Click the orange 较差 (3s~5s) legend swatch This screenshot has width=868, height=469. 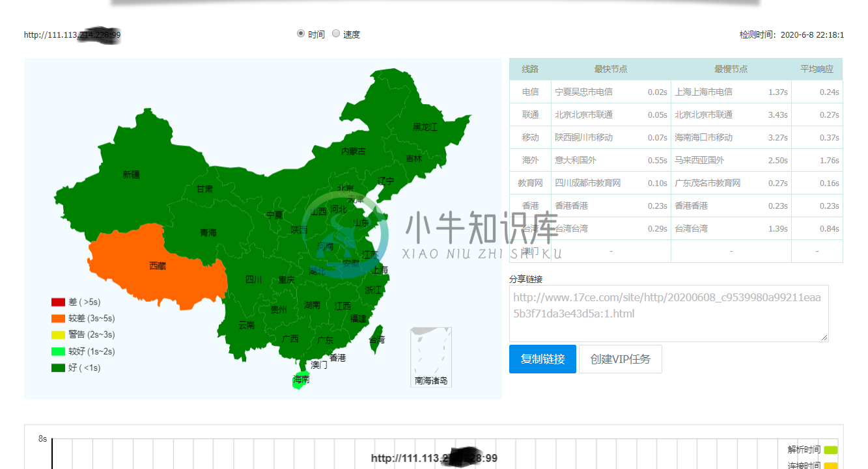(x=59, y=319)
